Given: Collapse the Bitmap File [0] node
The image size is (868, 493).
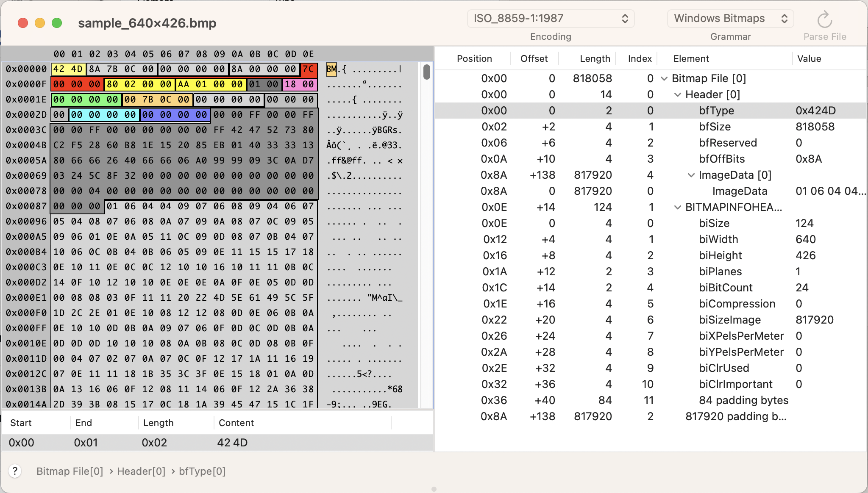Looking at the screenshot, I should click(664, 78).
